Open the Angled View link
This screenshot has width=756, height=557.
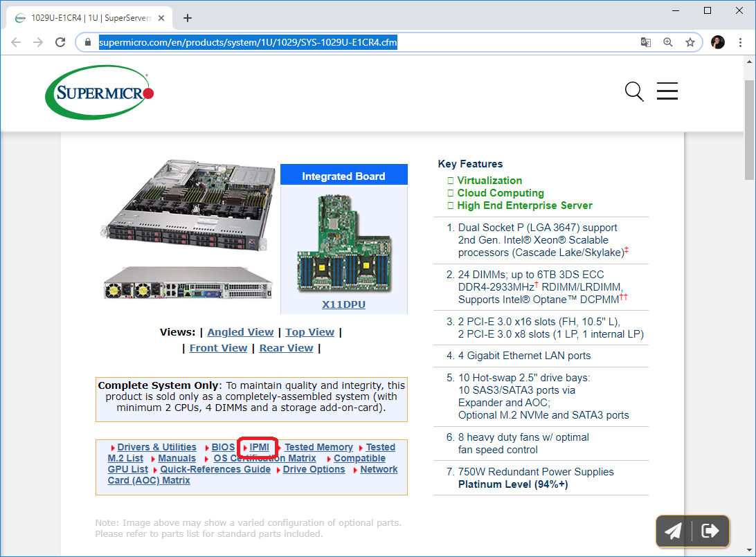pos(240,332)
